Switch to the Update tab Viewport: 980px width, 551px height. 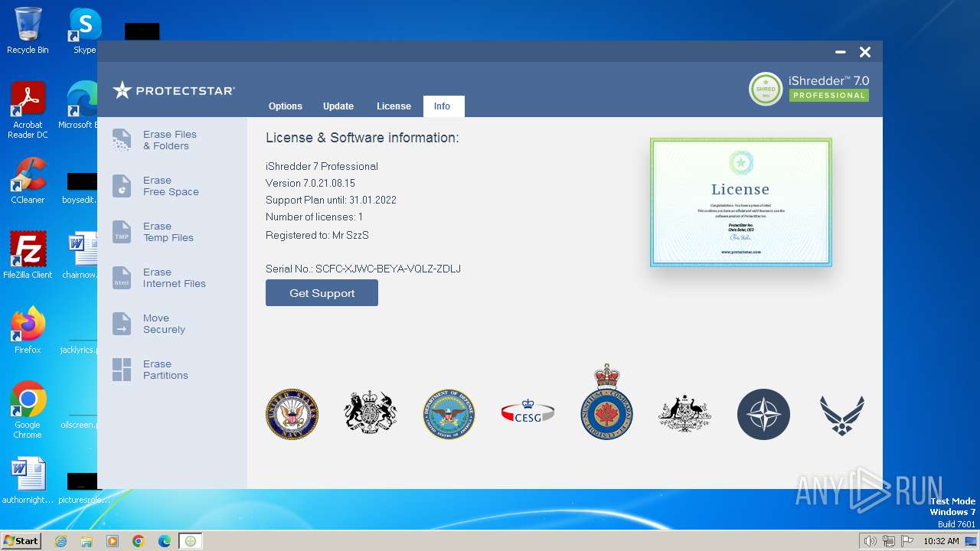pyautogui.click(x=338, y=106)
